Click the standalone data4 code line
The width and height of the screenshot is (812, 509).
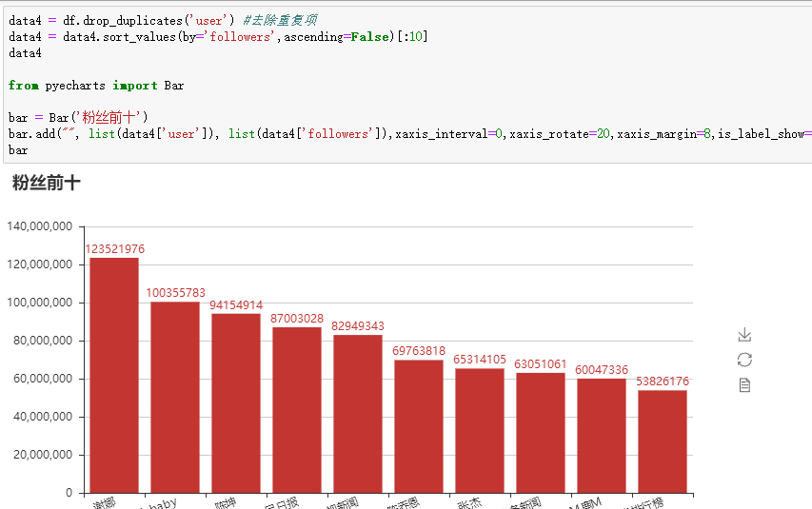(x=25, y=53)
